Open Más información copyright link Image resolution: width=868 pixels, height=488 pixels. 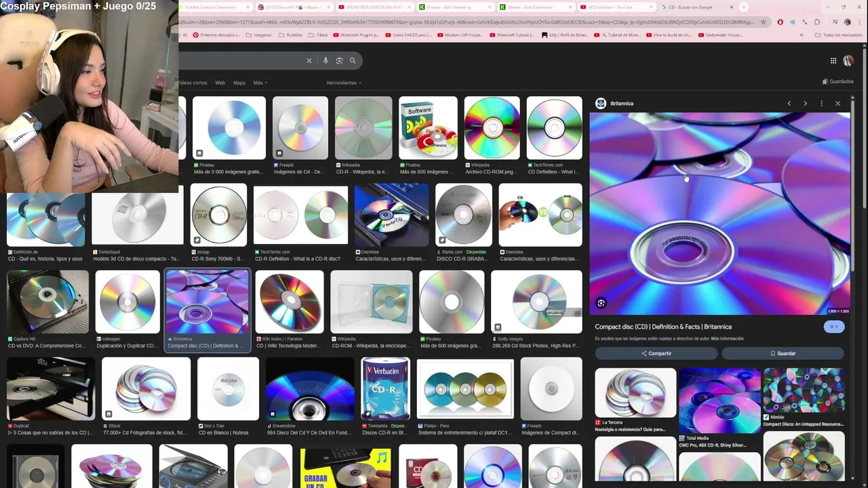pyautogui.click(x=727, y=338)
